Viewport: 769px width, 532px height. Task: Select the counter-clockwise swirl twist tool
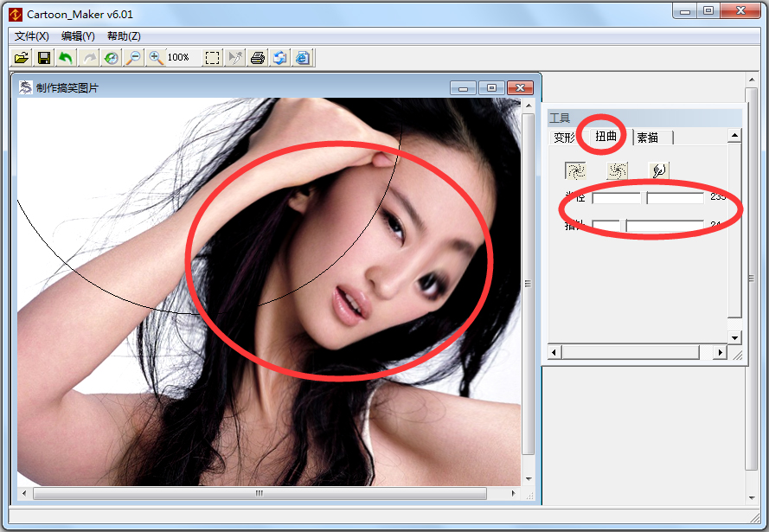617,170
